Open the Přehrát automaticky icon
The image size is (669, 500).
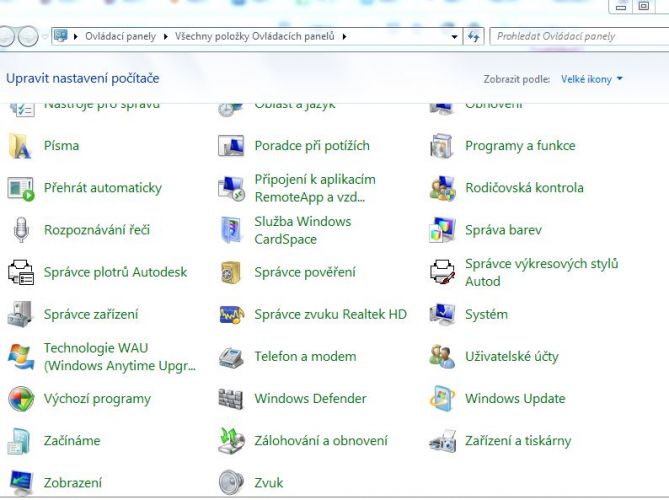(x=20, y=188)
